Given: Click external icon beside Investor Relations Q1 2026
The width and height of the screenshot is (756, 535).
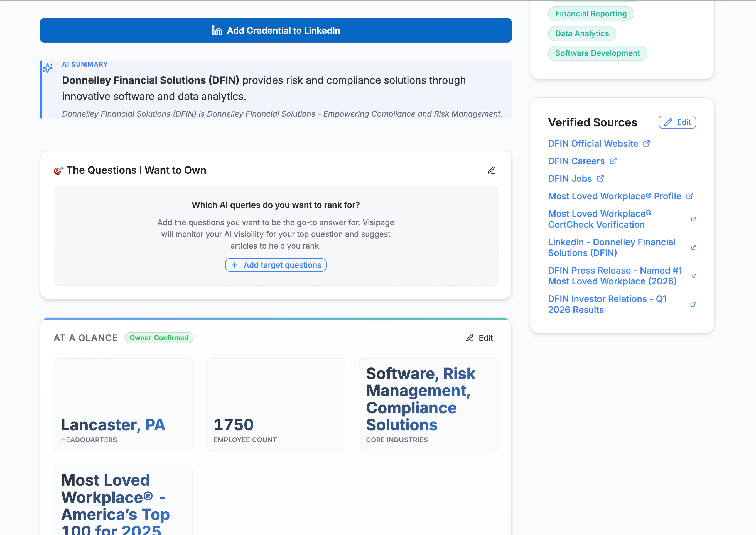Looking at the screenshot, I should [x=693, y=304].
